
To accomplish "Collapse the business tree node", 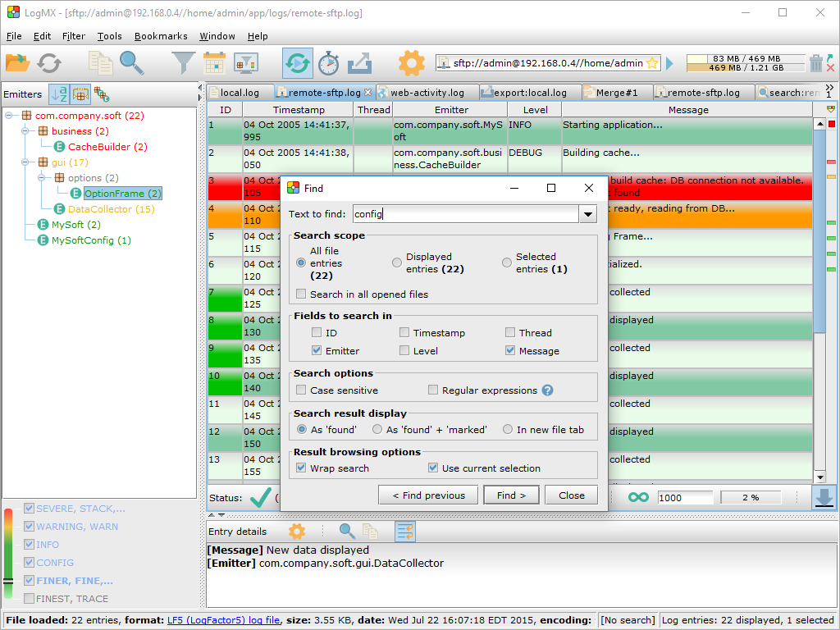I will point(25,131).
